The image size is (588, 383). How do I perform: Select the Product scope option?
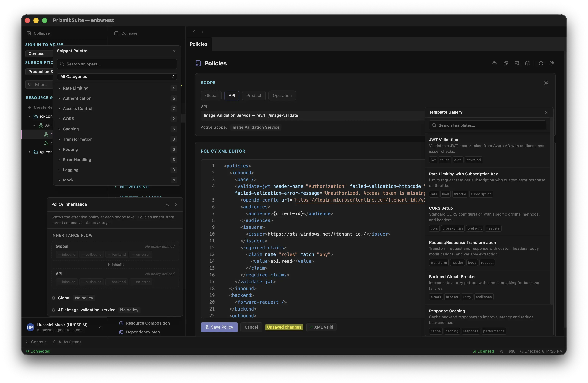point(254,96)
